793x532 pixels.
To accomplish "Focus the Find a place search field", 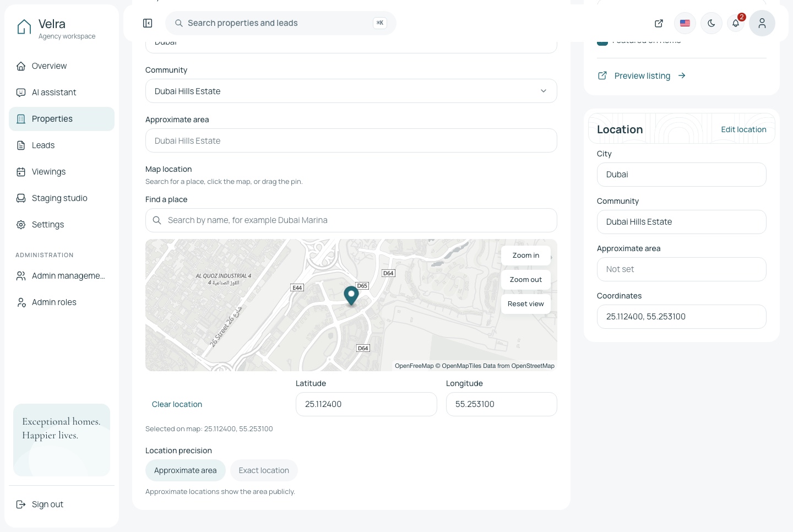I will 351,220.
